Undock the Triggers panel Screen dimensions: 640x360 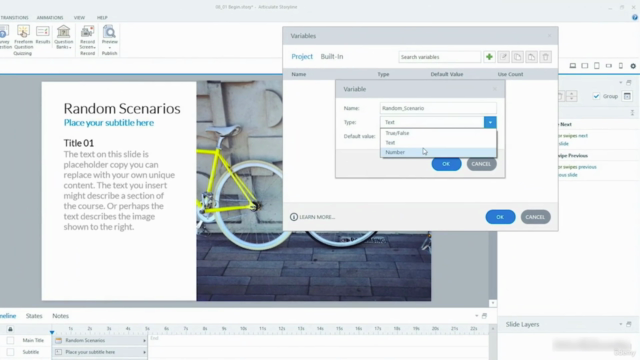click(x=629, y=82)
